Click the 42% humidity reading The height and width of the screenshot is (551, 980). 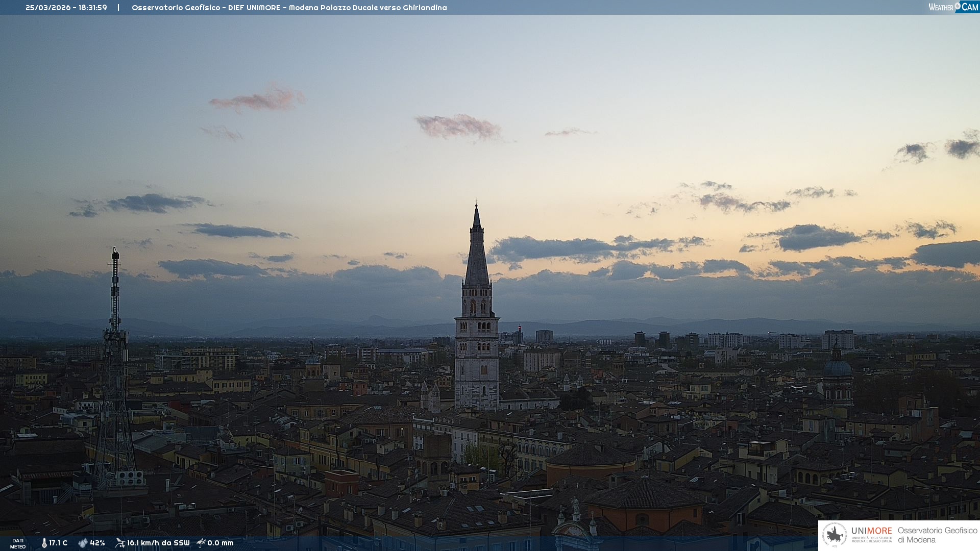97,543
